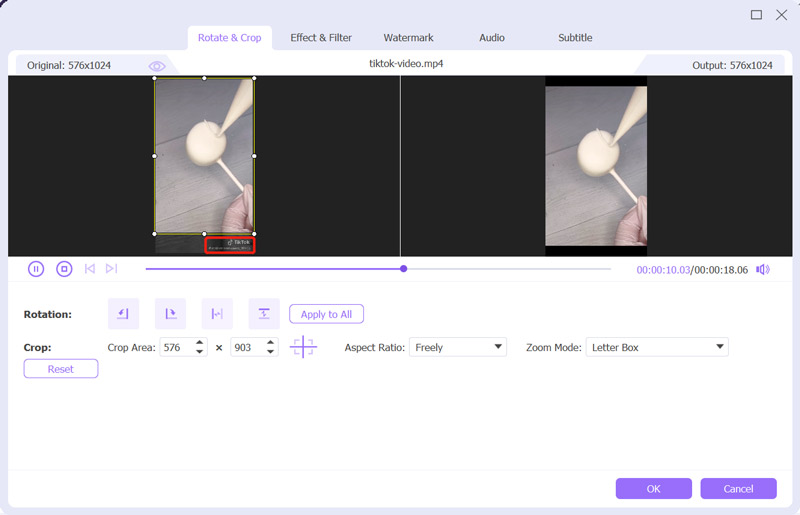Maximize the editor window

pos(756,15)
